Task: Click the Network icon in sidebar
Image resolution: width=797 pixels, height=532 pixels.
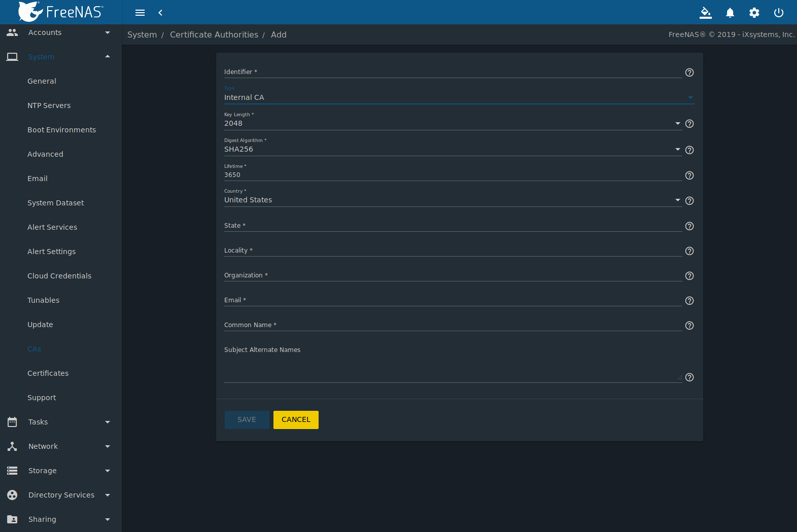Action: click(12, 446)
